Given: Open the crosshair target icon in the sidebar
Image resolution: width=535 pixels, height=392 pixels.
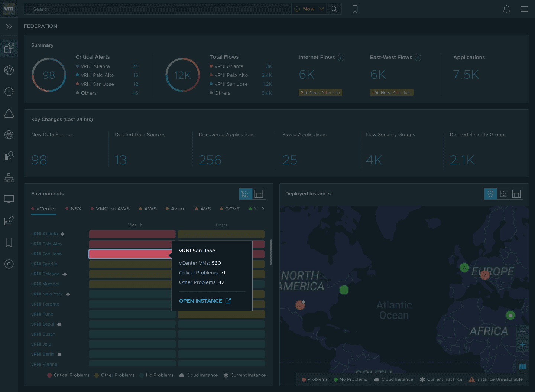Looking at the screenshot, I should (x=9, y=92).
